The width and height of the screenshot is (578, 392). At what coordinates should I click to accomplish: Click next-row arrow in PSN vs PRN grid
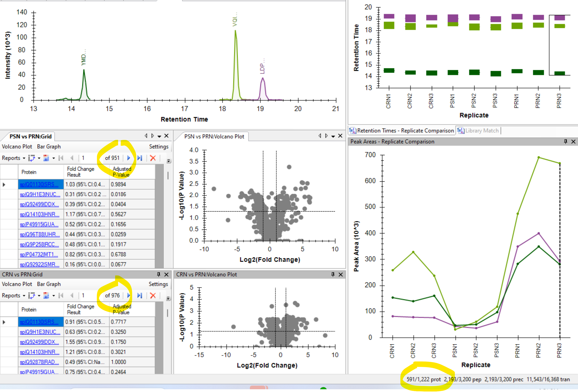pos(129,158)
